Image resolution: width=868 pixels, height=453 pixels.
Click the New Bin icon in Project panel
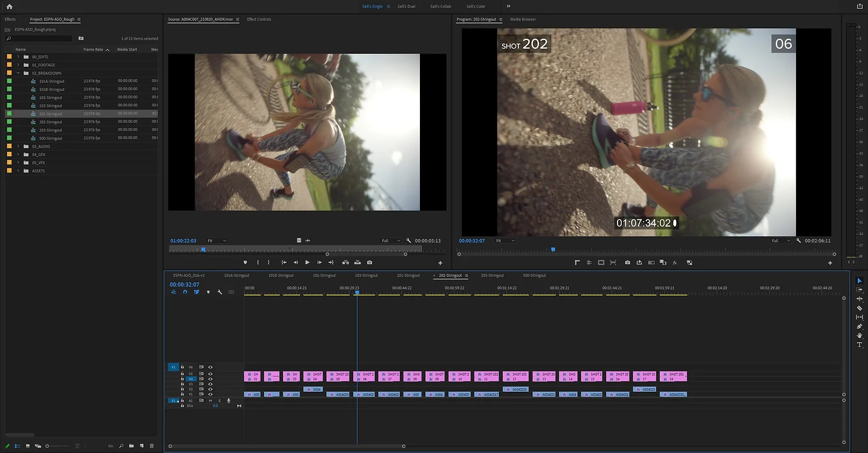[131, 446]
